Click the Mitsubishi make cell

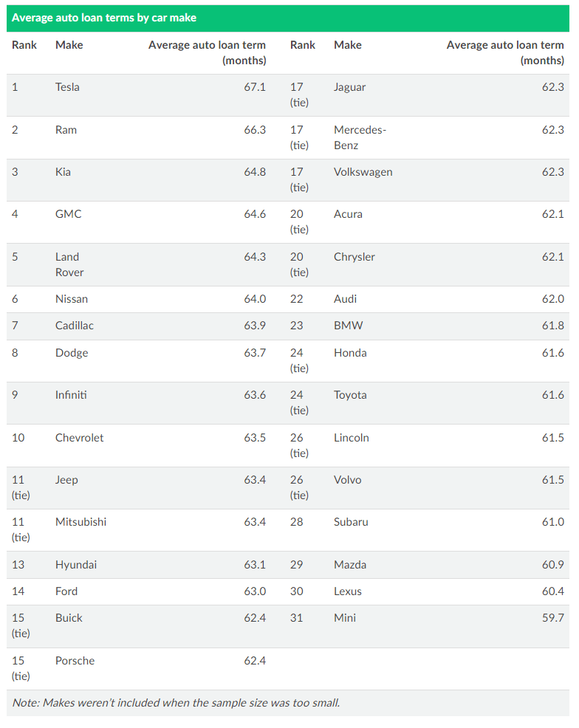click(80, 522)
